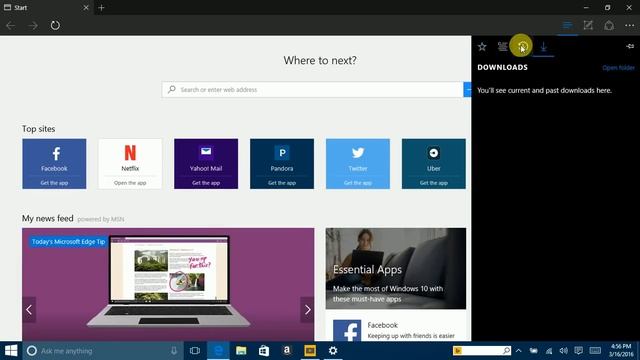Open the network icon in tray

click(549, 351)
